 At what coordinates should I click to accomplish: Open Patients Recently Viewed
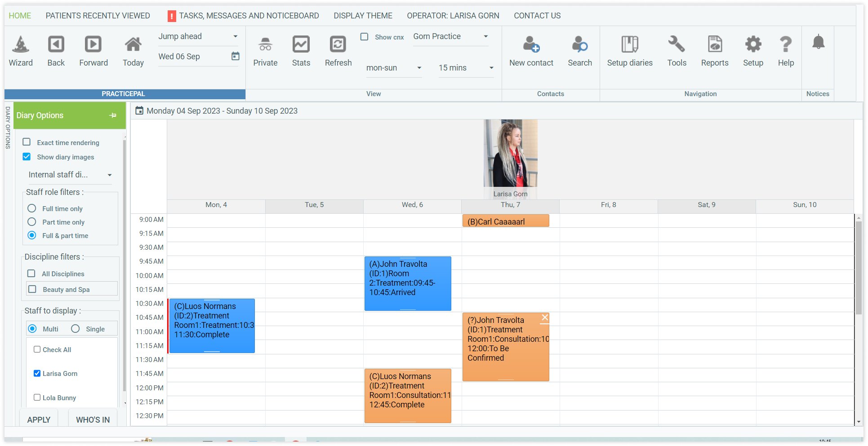tap(98, 16)
